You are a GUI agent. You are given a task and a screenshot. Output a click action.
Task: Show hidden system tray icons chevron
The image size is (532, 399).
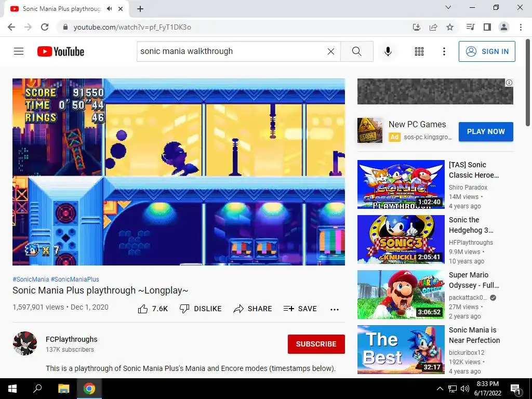(x=440, y=389)
